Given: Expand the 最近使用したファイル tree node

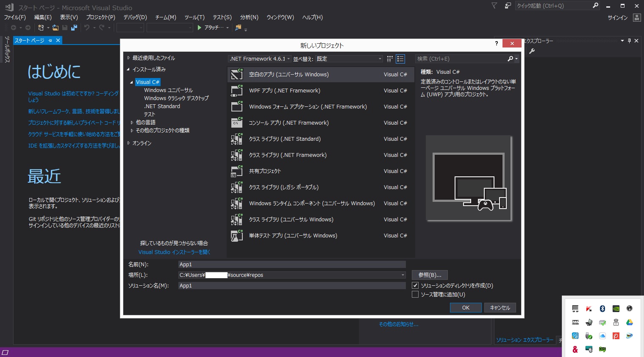Looking at the screenshot, I should (x=128, y=58).
